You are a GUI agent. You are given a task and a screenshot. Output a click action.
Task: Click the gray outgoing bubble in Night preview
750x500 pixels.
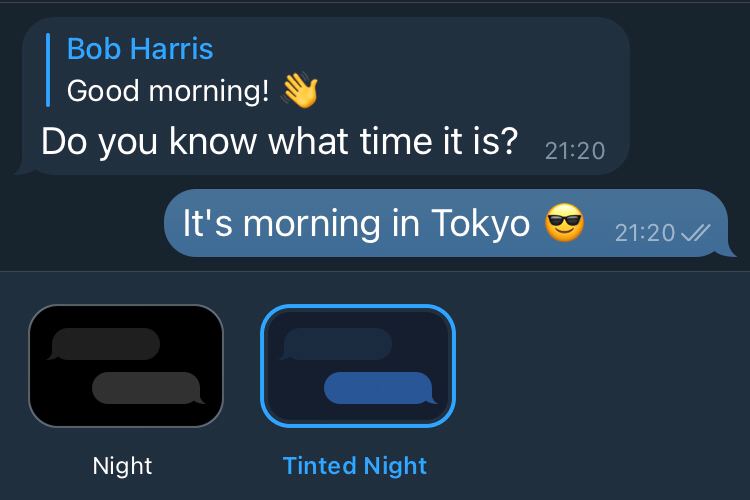tap(148, 388)
